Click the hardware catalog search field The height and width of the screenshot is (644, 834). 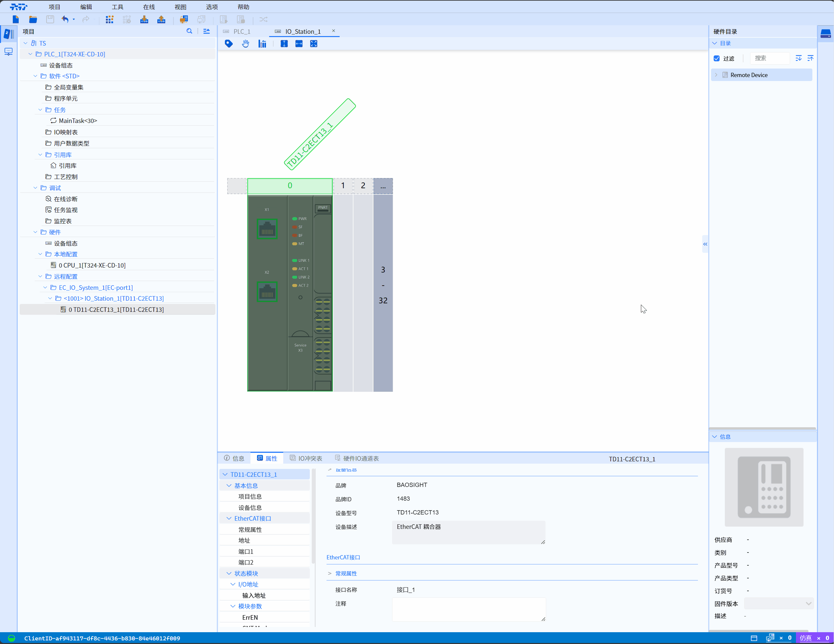tap(769, 58)
